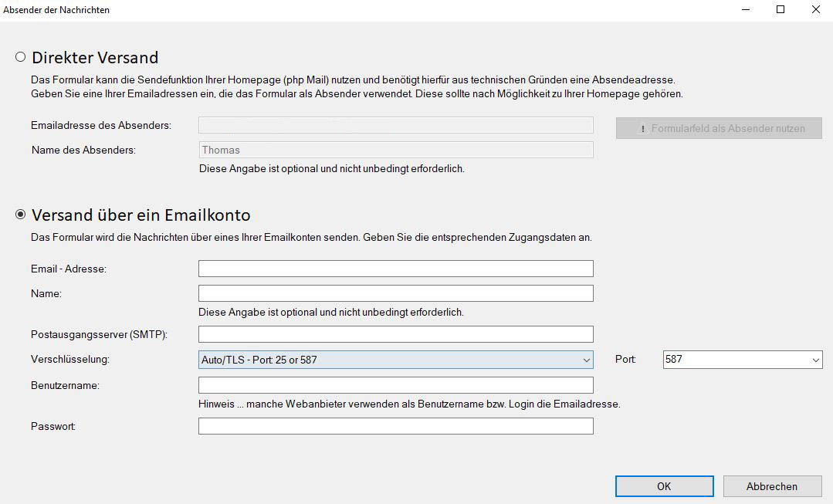Minimize the Absender der Nachrichten window
Viewport: 833px width, 504px height.
(x=746, y=10)
